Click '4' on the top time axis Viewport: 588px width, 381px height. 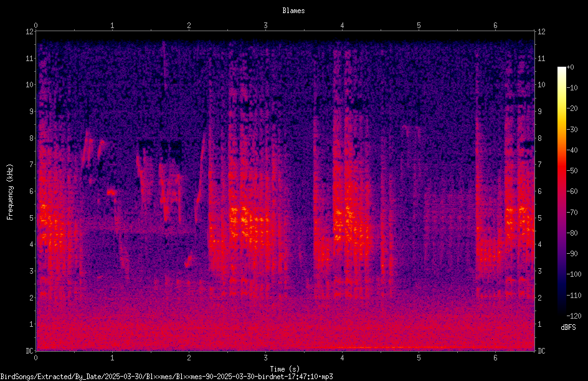coord(342,26)
